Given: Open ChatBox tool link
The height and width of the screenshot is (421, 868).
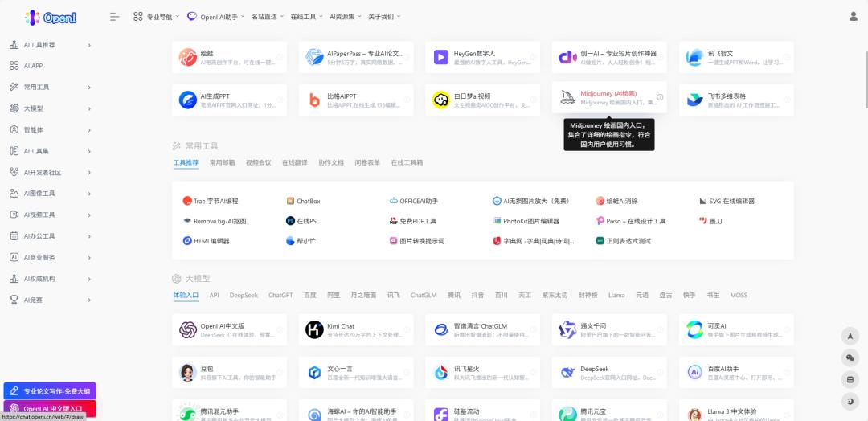Looking at the screenshot, I should click(x=303, y=202).
